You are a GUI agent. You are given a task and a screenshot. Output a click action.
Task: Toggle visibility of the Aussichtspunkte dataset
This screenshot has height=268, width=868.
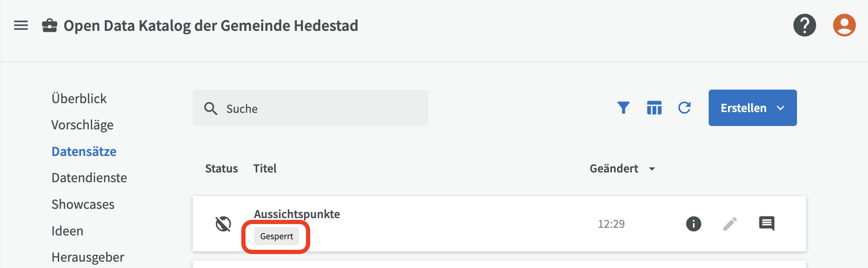click(224, 224)
